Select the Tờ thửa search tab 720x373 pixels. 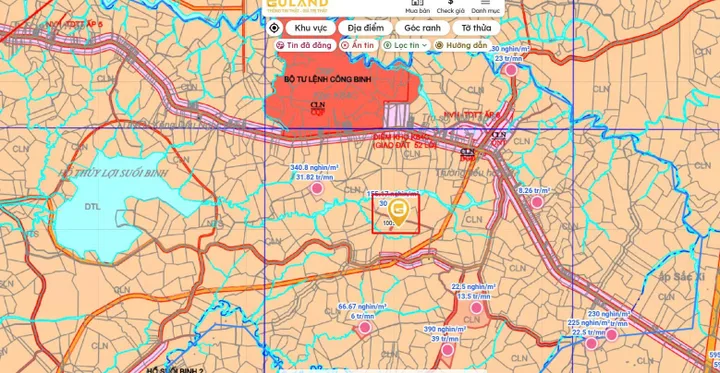click(476, 28)
